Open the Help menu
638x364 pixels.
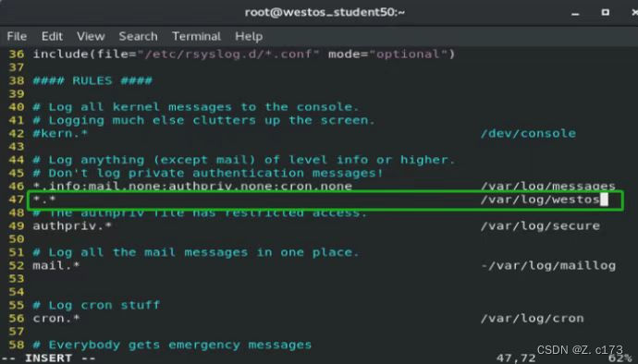pos(249,36)
